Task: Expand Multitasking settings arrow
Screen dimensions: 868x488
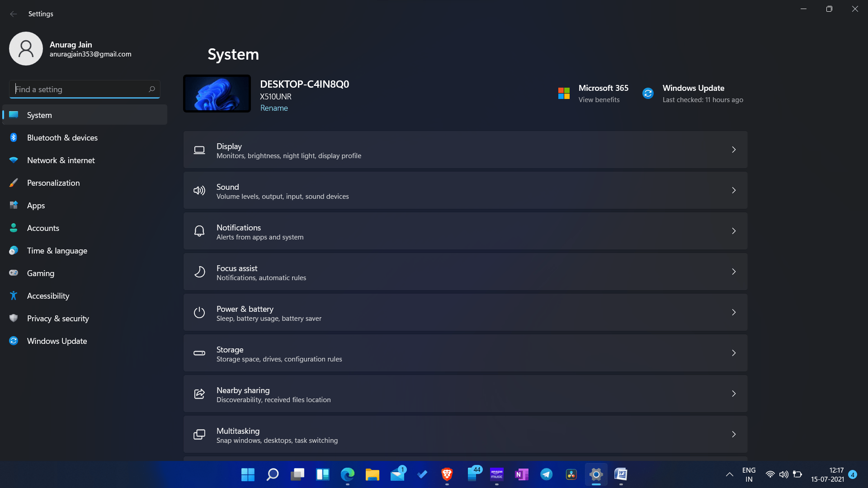Action: 734,434
